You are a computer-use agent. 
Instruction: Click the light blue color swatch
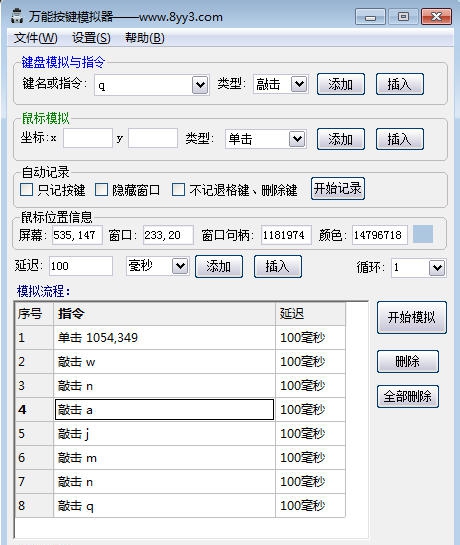pyautogui.click(x=423, y=234)
